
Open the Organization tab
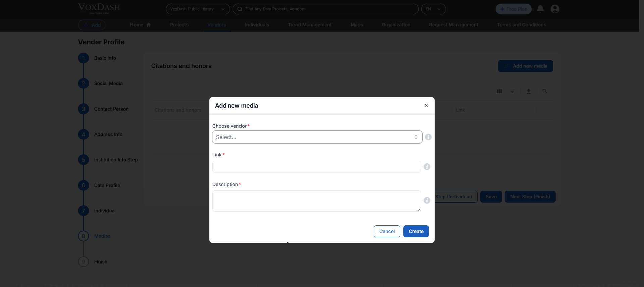[396, 25]
